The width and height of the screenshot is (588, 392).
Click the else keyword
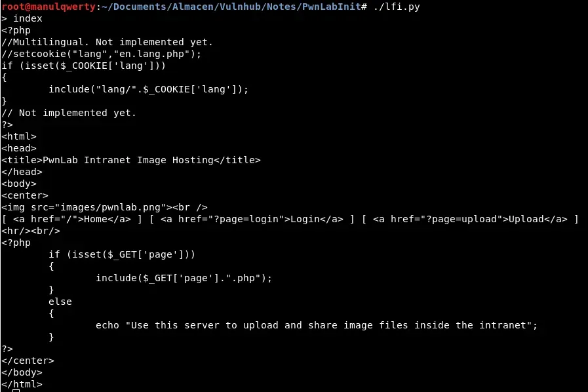60,302
